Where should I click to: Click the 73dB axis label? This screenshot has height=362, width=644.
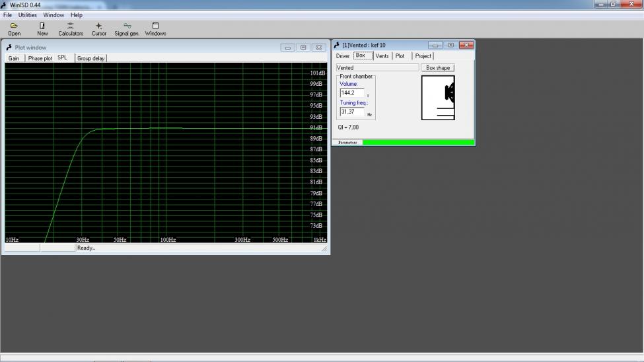tap(316, 225)
